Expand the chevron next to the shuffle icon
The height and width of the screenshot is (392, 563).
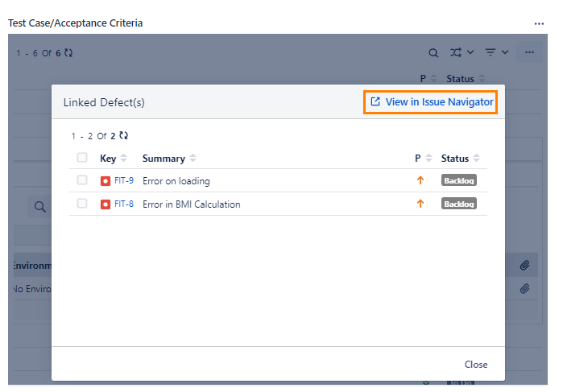point(470,52)
